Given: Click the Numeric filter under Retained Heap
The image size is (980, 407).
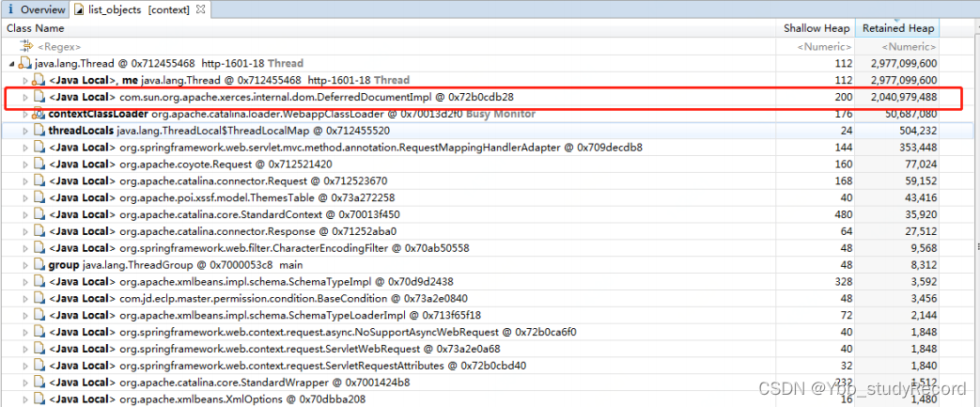Looking at the screenshot, I should [909, 46].
